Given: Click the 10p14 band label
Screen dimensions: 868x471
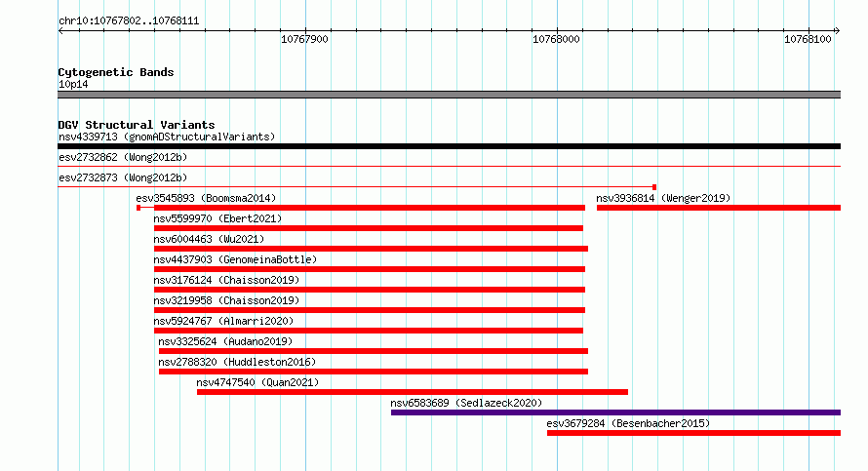Looking at the screenshot, I should pos(73,85).
